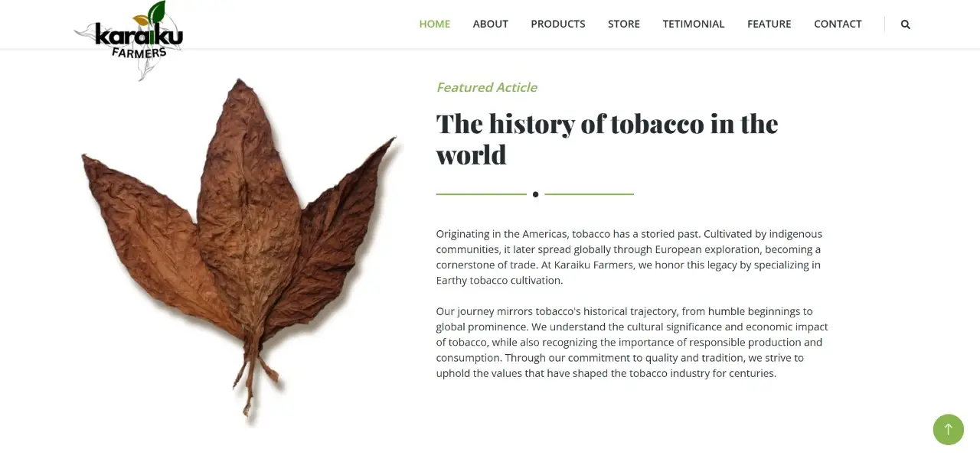
Task: Open search with the magnifier icon
Action: (906, 24)
